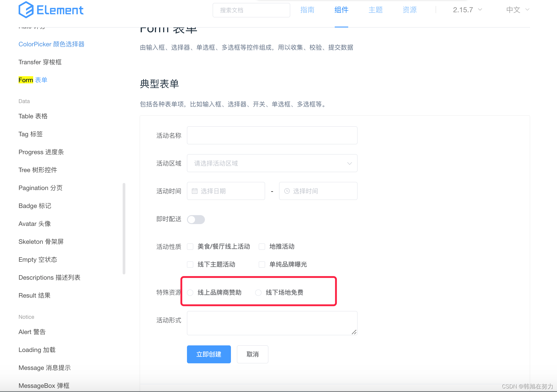The image size is (557, 392).
Task: Open the 选择日期 date picker
Action: (226, 191)
